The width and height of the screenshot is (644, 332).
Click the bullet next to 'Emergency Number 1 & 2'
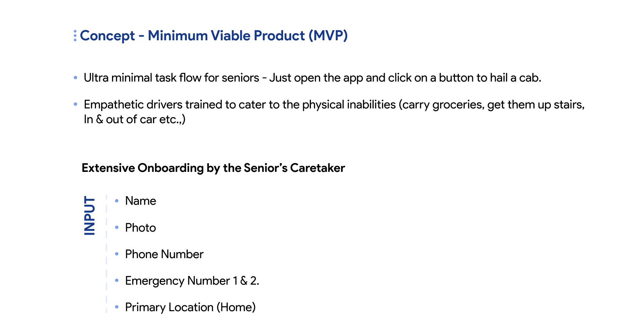pos(117,280)
